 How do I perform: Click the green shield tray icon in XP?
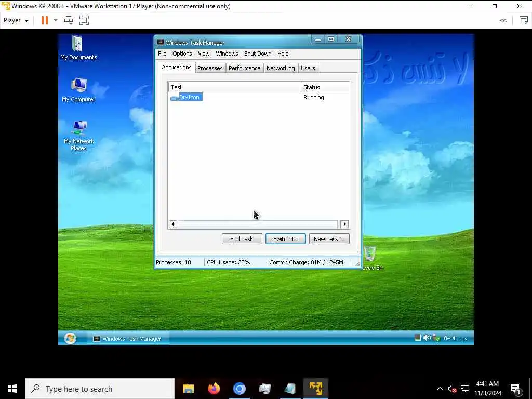click(436, 338)
